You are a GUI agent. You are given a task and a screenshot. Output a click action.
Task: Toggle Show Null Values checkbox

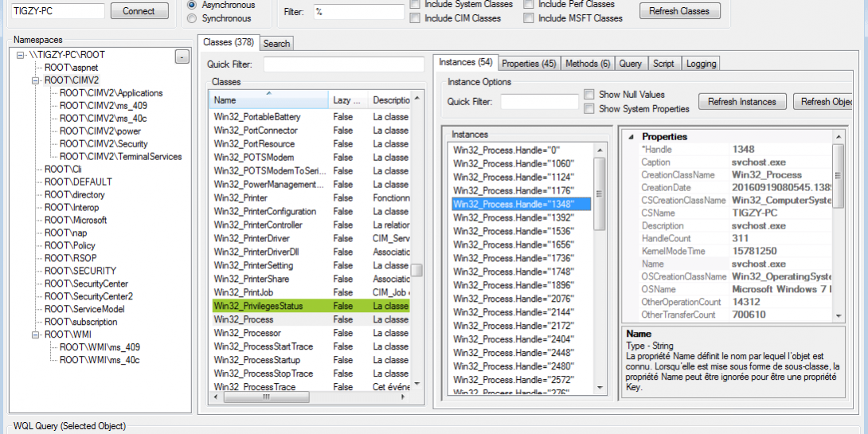pos(589,95)
